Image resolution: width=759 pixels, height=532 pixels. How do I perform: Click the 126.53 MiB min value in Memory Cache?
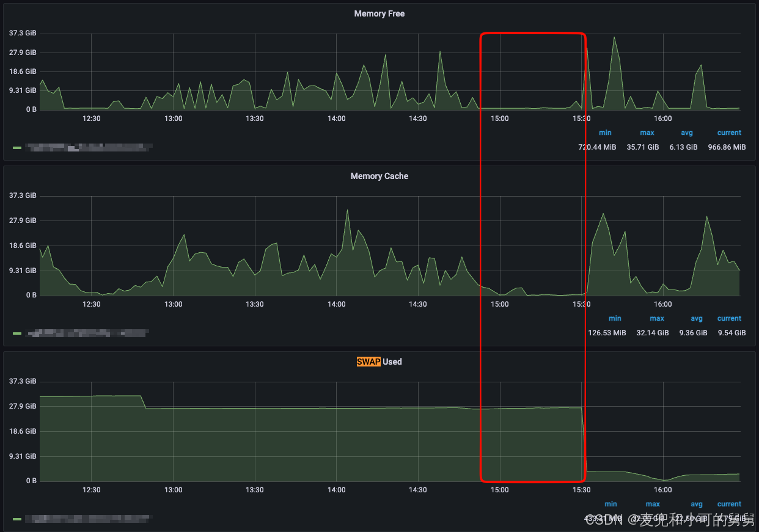coord(606,333)
